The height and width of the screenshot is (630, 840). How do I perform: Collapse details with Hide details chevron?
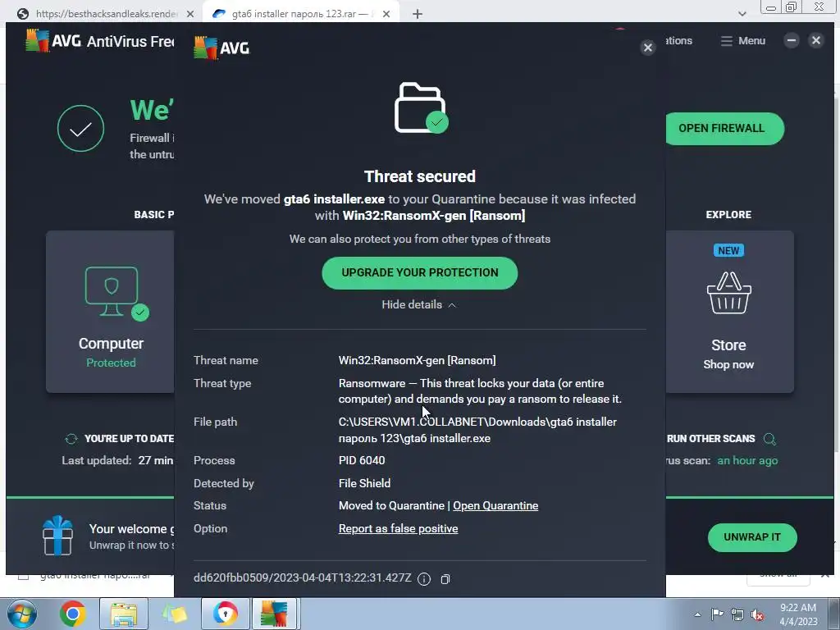click(419, 304)
